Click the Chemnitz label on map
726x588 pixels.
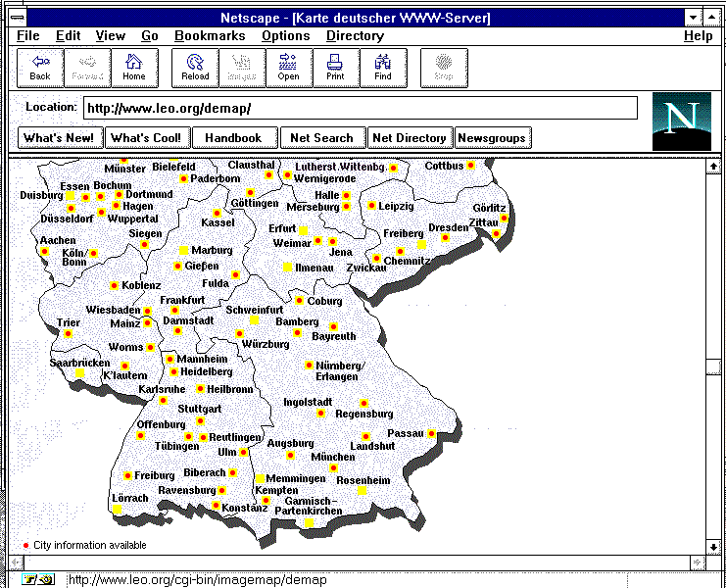pos(407,261)
